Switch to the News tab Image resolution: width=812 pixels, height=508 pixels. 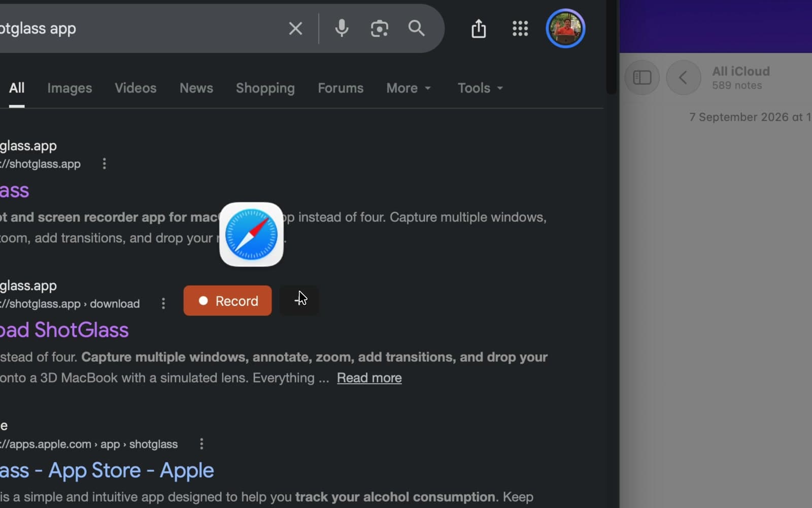coord(196,88)
